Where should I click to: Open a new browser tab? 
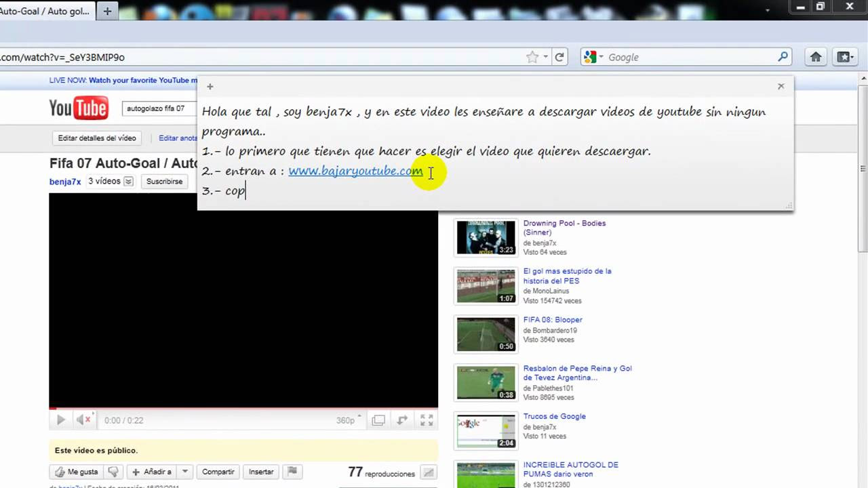point(107,12)
